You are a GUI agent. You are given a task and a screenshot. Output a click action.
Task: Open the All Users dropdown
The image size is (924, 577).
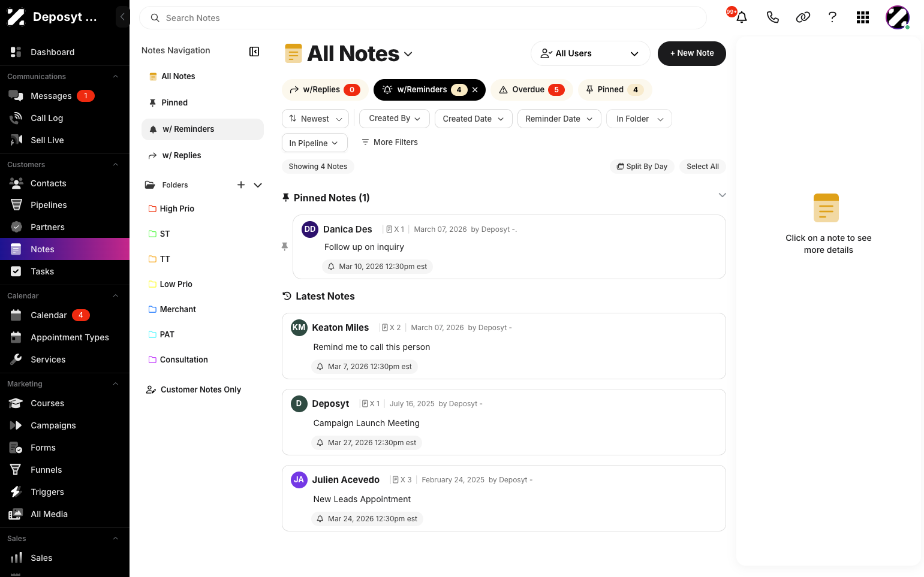click(x=590, y=53)
